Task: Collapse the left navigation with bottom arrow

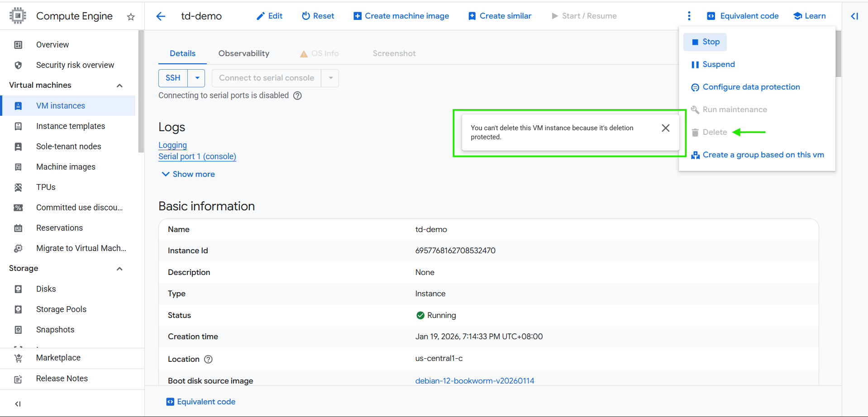Action: tap(18, 404)
